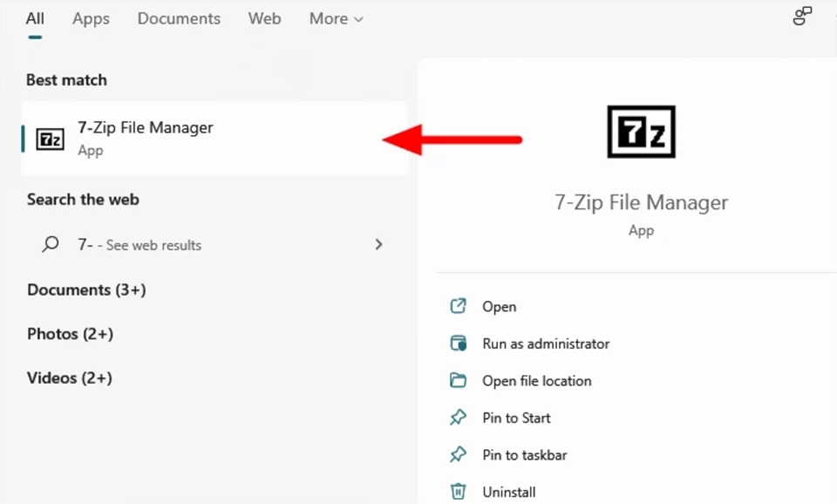Click the Pin to Start pin icon
Image resolution: width=837 pixels, height=504 pixels.
(x=458, y=418)
